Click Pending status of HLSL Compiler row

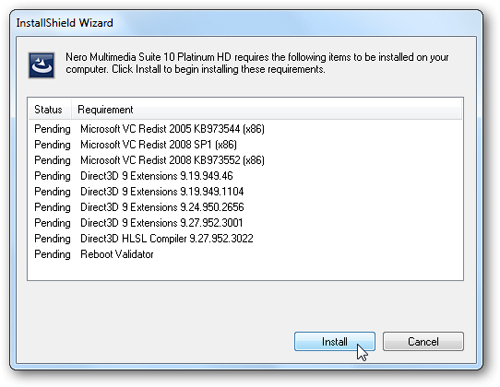(52, 239)
